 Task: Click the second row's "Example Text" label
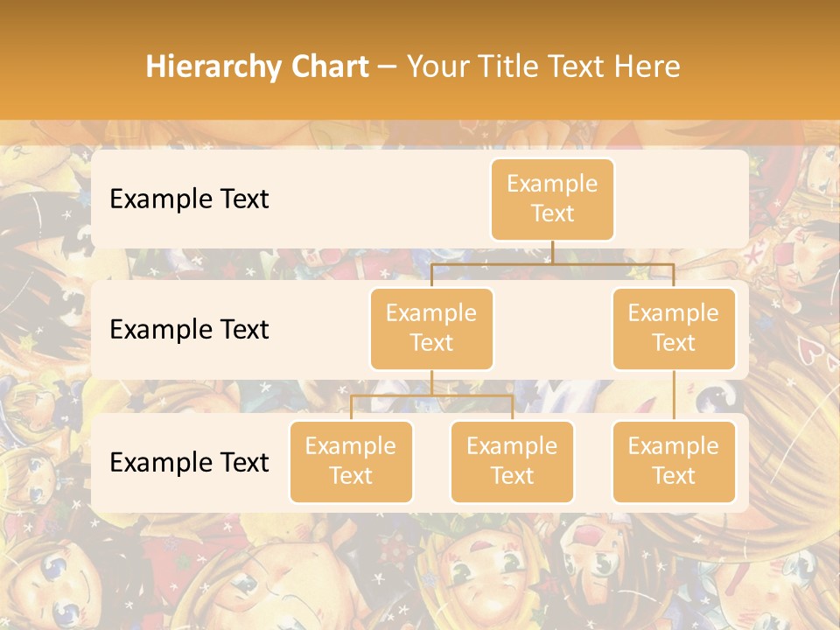point(189,330)
